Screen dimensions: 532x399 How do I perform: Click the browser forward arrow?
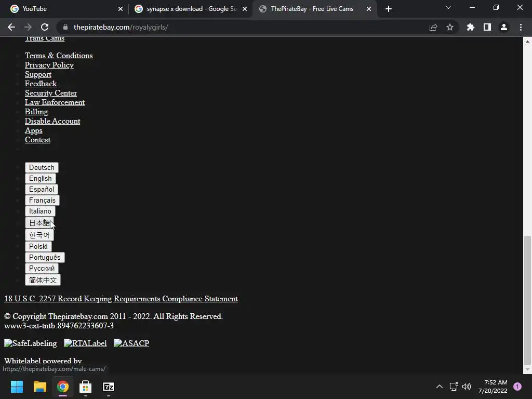(28, 27)
